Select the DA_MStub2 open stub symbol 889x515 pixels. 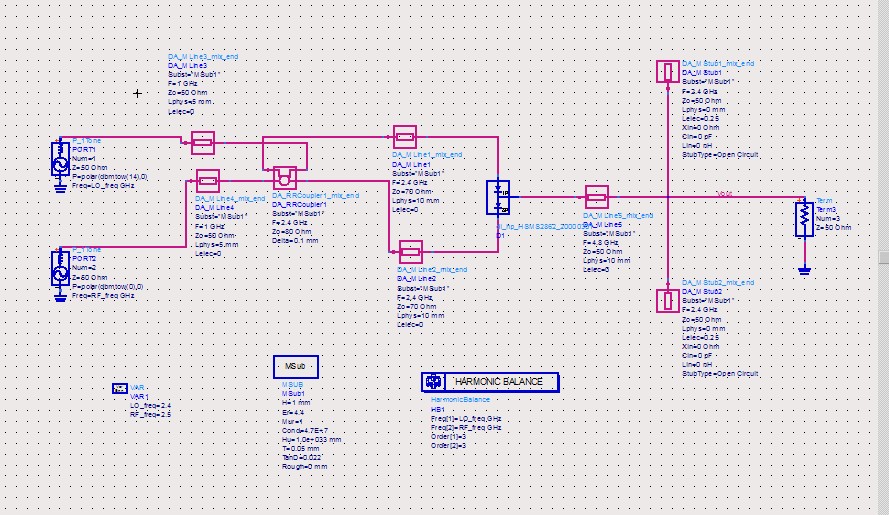point(668,301)
